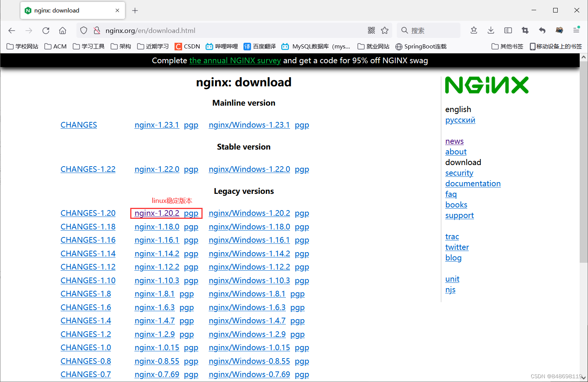
Task: Open the annual NGINX survey link
Action: coord(235,61)
